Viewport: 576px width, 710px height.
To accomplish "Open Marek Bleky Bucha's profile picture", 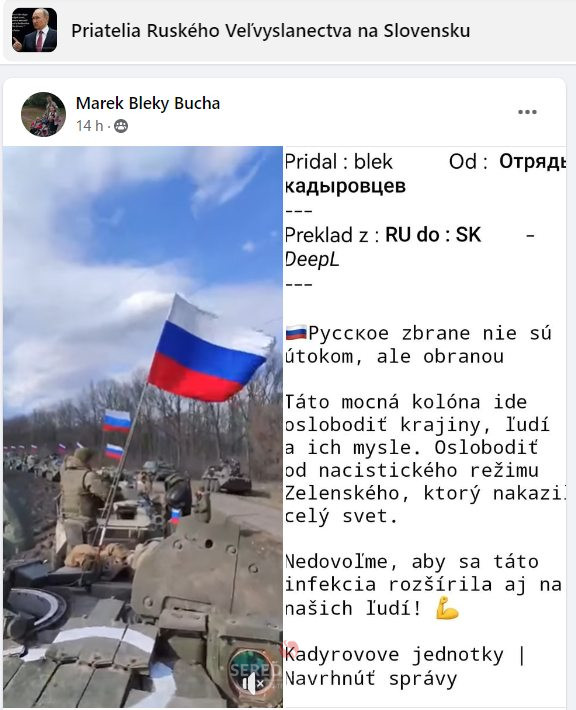I will coord(43,114).
